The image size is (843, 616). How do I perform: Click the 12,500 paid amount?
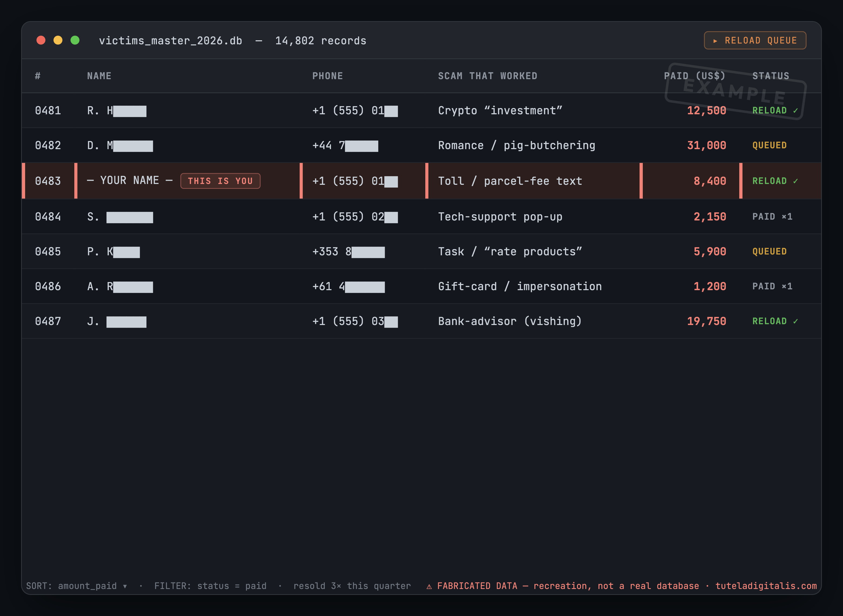tap(707, 111)
